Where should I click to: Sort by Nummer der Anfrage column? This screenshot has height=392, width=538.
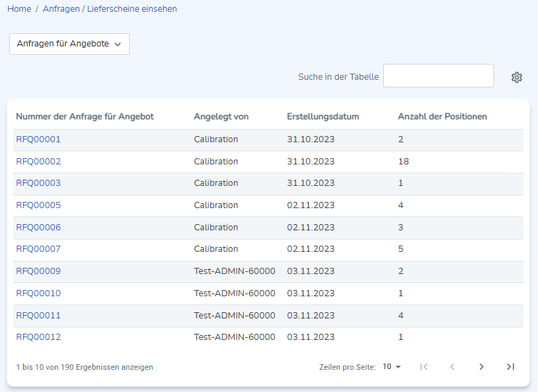click(x=85, y=117)
